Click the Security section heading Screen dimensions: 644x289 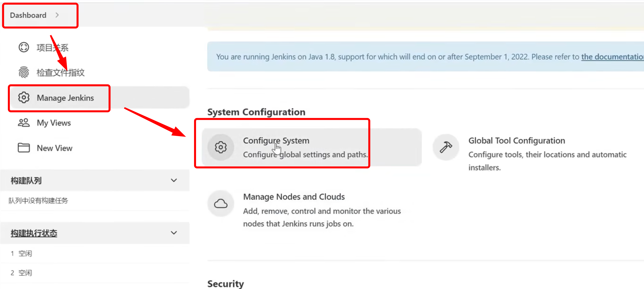tap(225, 284)
